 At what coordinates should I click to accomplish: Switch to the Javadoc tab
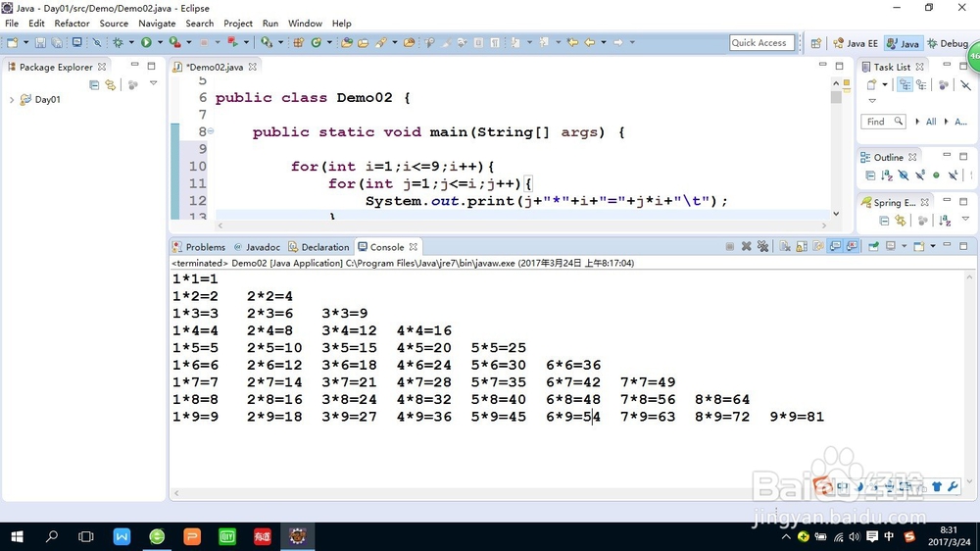pyautogui.click(x=257, y=247)
